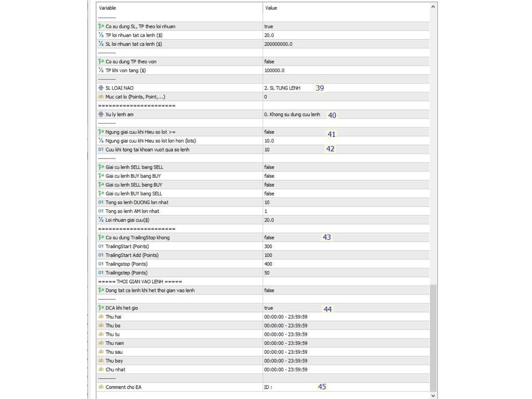Select the 'Tong so lenh DUONG lon nhat' row label
The width and height of the screenshot is (532, 399).
137,203
